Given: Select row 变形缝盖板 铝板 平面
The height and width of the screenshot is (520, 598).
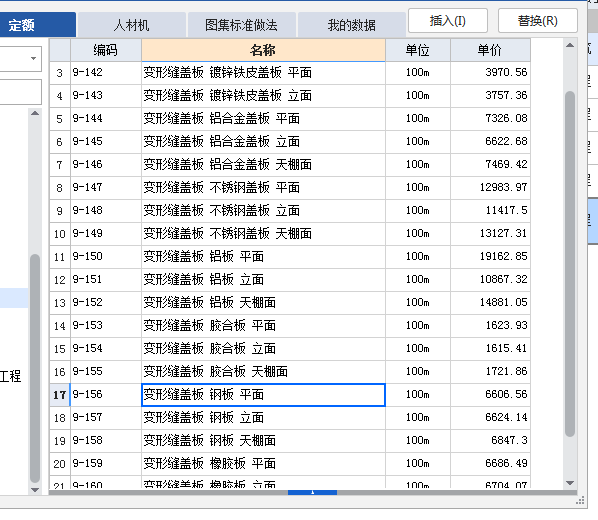Looking at the screenshot, I should tap(290, 256).
